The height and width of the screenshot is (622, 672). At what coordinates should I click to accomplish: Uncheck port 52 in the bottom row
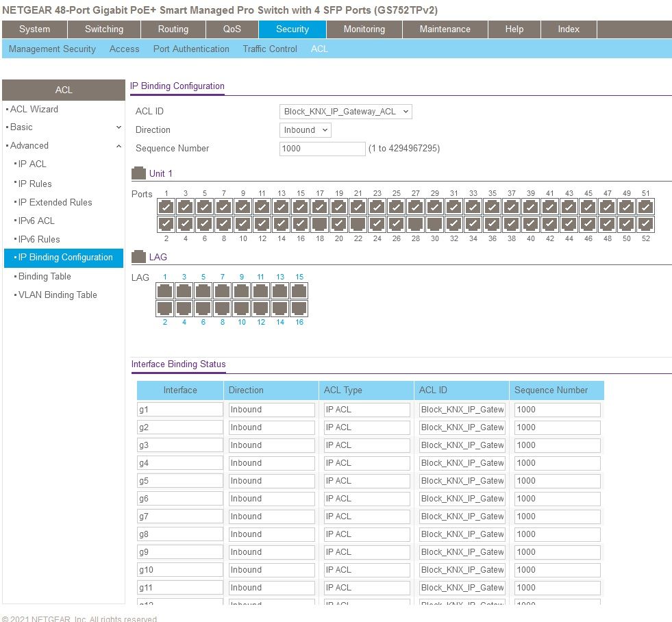645,224
